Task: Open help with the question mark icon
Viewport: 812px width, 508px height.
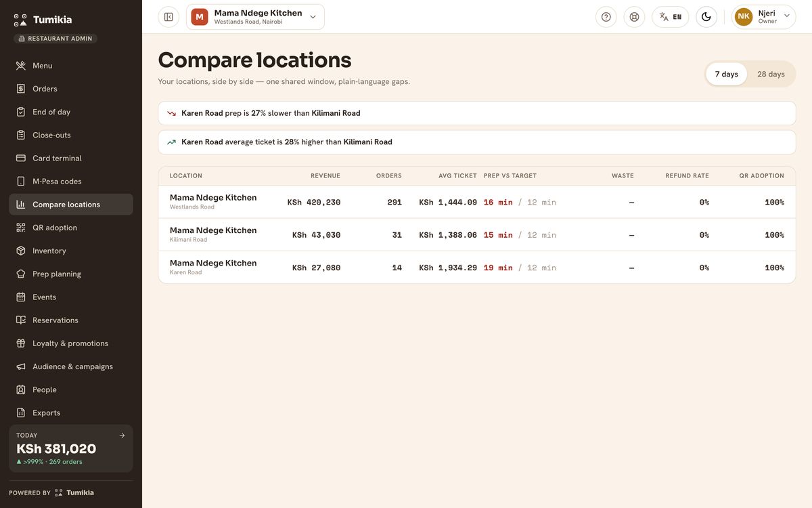Action: 606,17
